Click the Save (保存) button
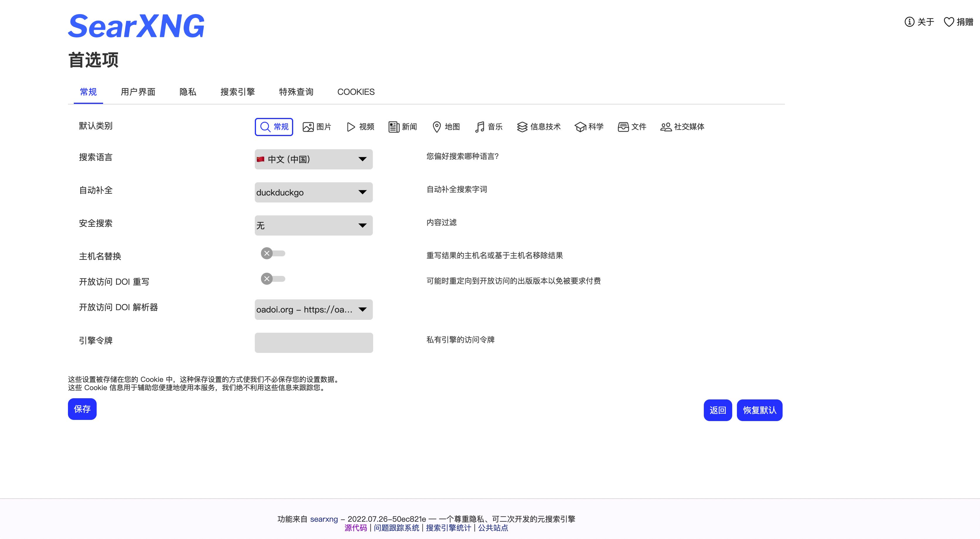Screen dimensions: 980x539 [82, 409]
